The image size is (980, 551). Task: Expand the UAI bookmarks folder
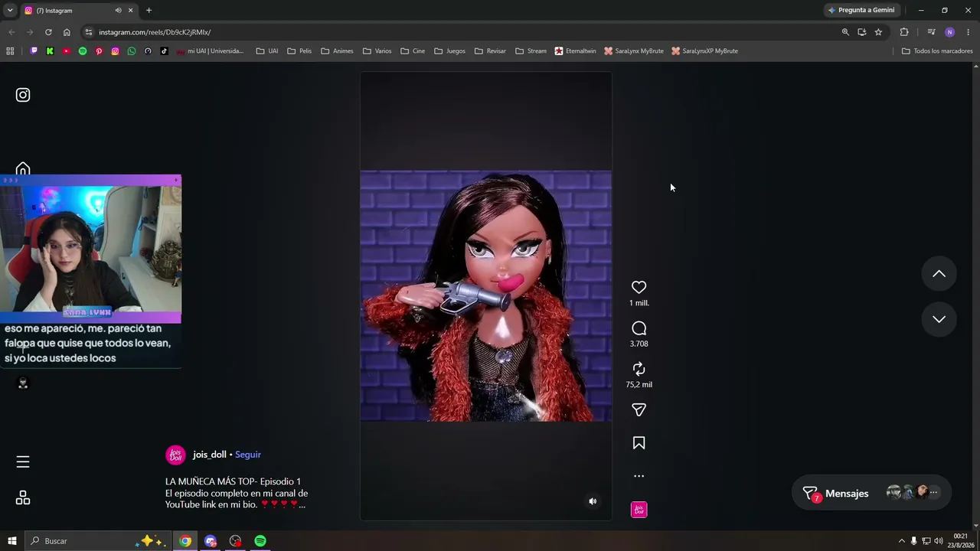pyautogui.click(x=267, y=51)
